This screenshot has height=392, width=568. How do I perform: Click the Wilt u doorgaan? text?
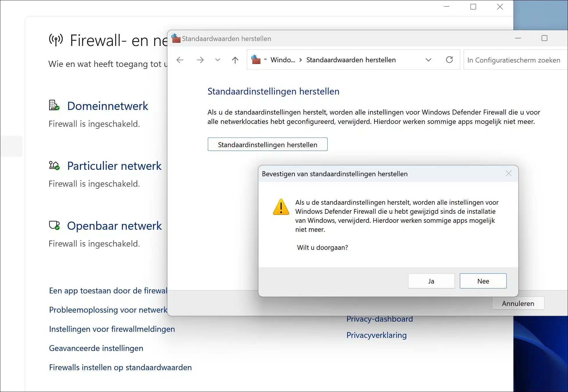(322, 247)
